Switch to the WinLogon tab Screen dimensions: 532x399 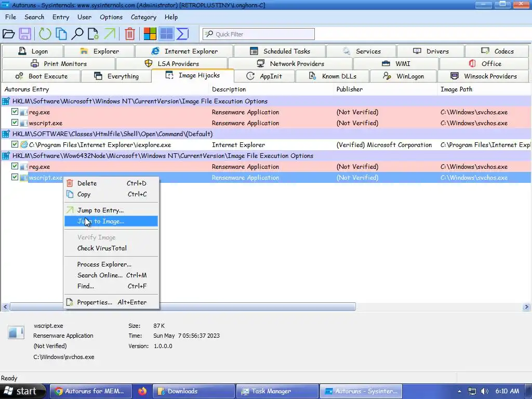tap(403, 76)
